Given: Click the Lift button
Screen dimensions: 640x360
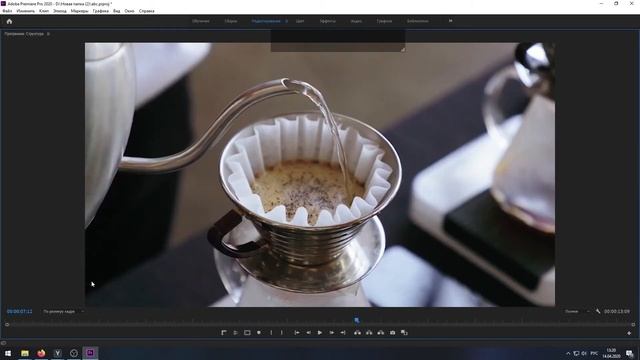Looking at the screenshot, I should pos(358,333).
